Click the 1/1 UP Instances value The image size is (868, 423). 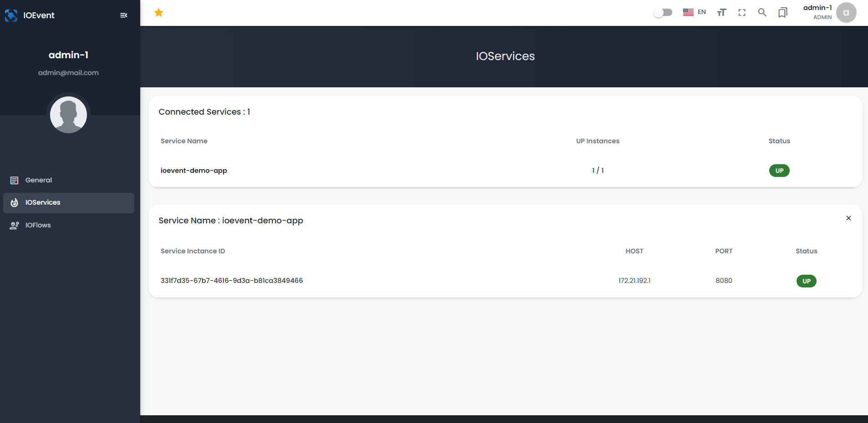[x=597, y=171]
